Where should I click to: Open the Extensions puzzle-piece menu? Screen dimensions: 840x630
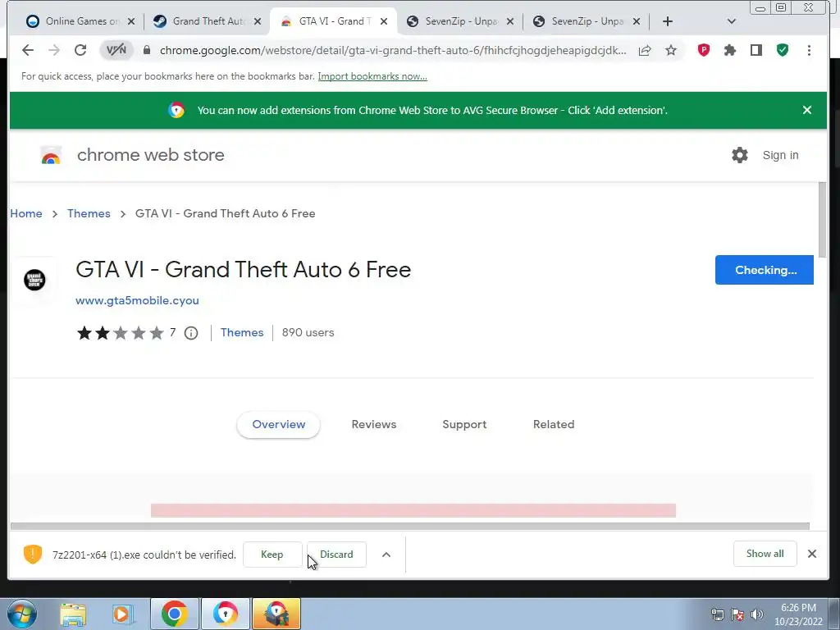729,50
